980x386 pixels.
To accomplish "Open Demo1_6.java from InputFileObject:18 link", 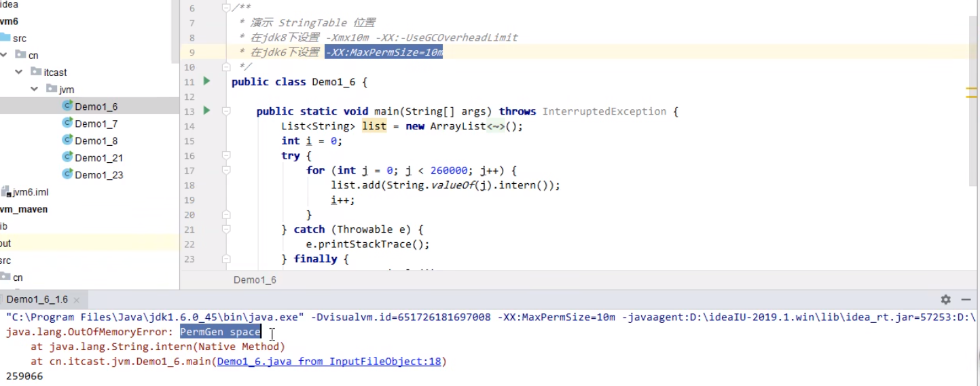I will (329, 362).
